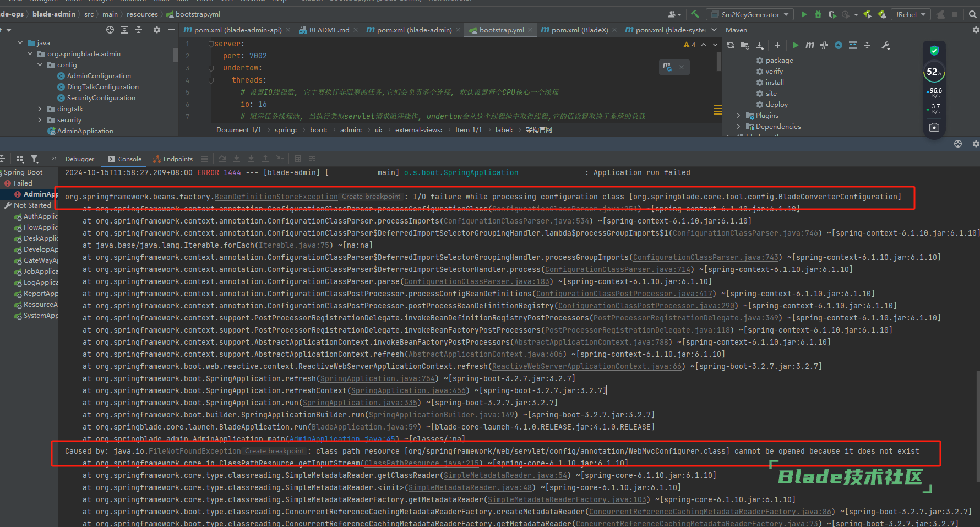The image size is (980, 527).
Task: Open the Sm2KeyGenerator run configuration dropdown
Action: 750,14
